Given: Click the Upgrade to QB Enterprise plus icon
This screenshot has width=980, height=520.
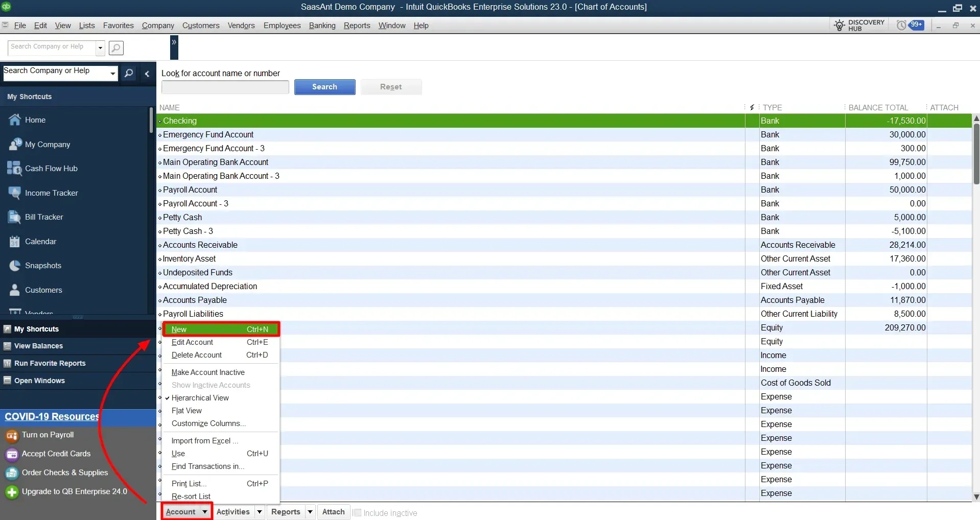Looking at the screenshot, I should click(x=12, y=492).
